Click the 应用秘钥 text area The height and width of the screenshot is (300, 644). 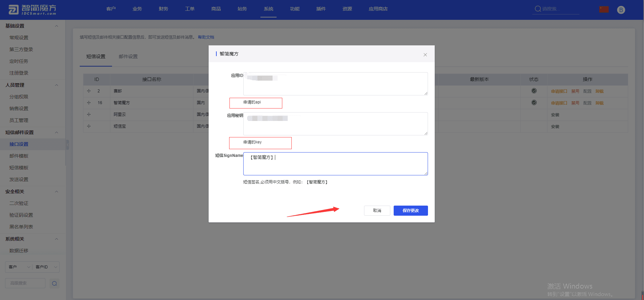coord(335,124)
